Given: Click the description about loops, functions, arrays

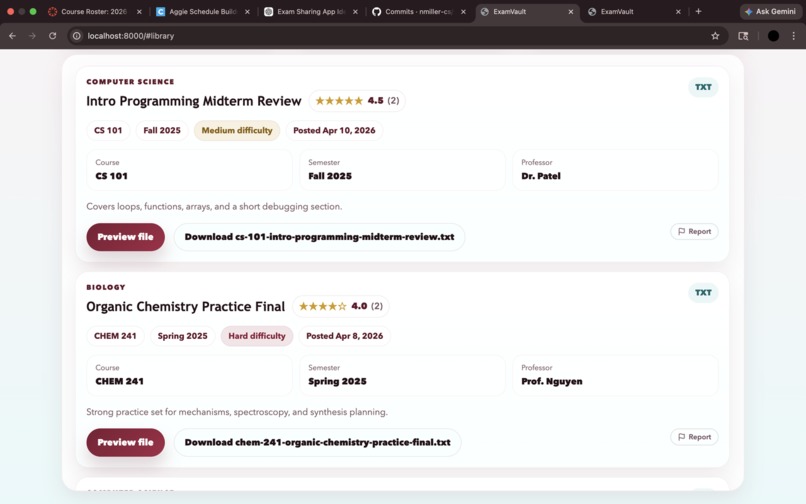Looking at the screenshot, I should (x=214, y=207).
